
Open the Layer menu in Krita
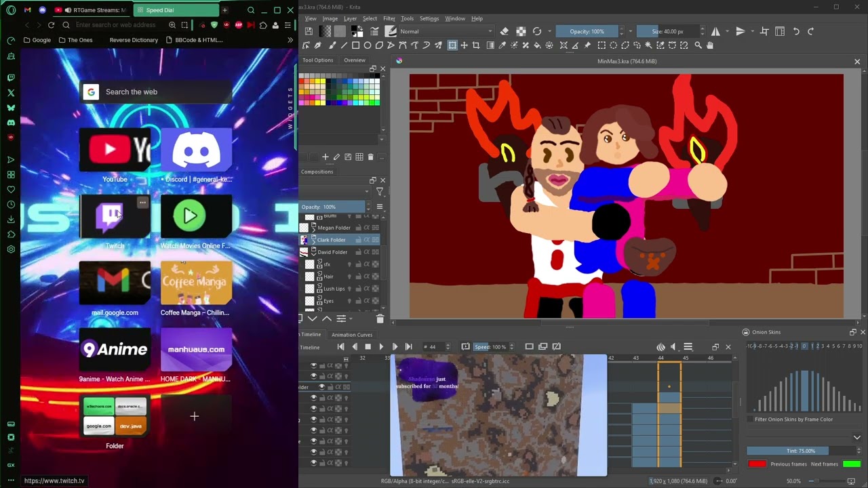(x=350, y=18)
